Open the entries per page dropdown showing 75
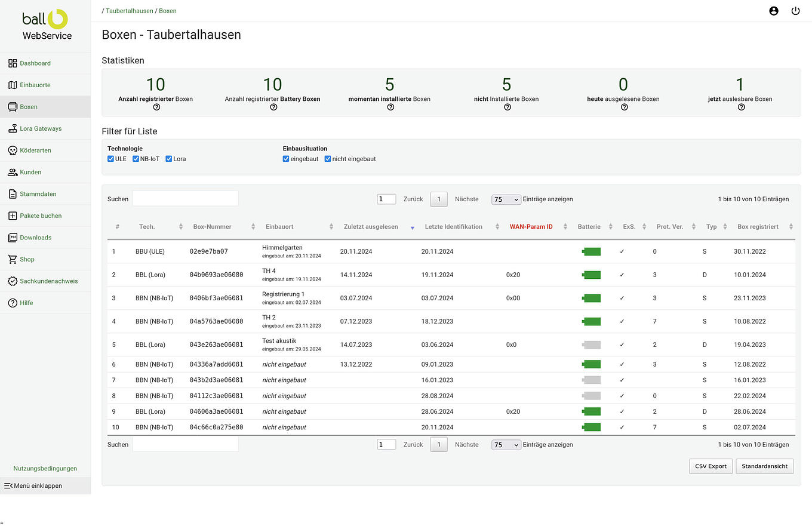Image resolution: width=812 pixels, height=526 pixels. coord(506,199)
